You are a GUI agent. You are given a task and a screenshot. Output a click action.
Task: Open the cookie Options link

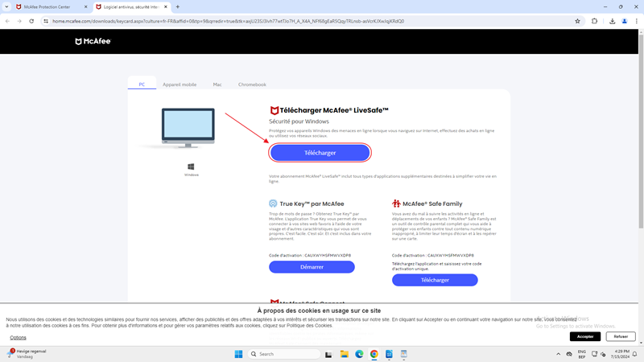tap(18, 337)
